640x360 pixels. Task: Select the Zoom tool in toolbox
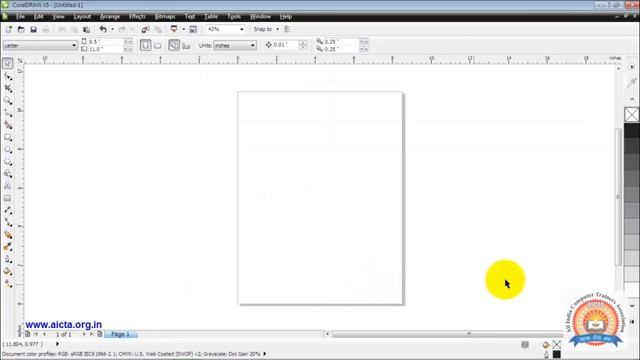point(7,100)
